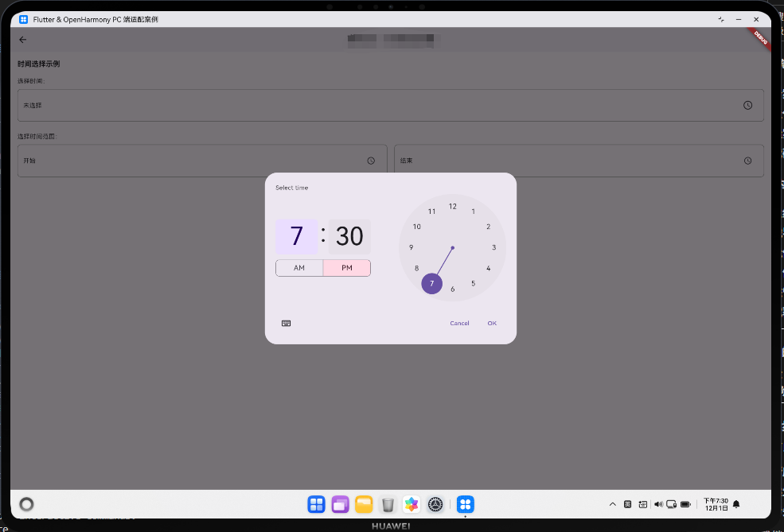Select PM in the time picker
This screenshot has width=784, height=532.
[x=347, y=268]
